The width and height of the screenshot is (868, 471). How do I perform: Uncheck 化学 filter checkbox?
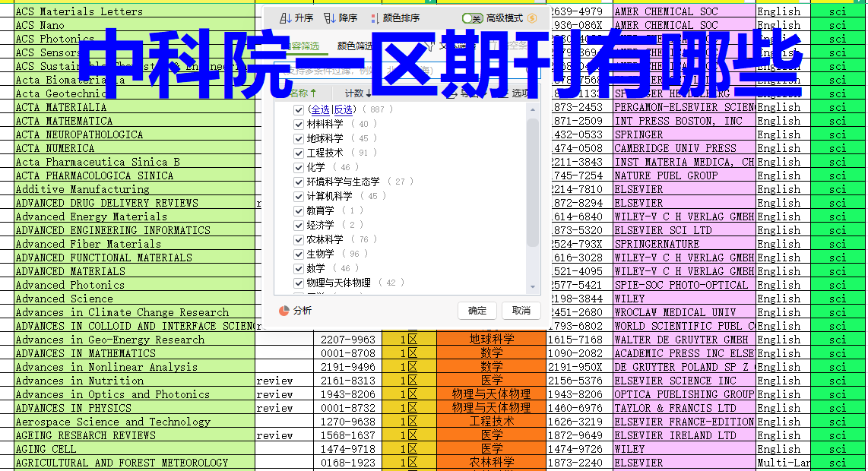(299, 167)
